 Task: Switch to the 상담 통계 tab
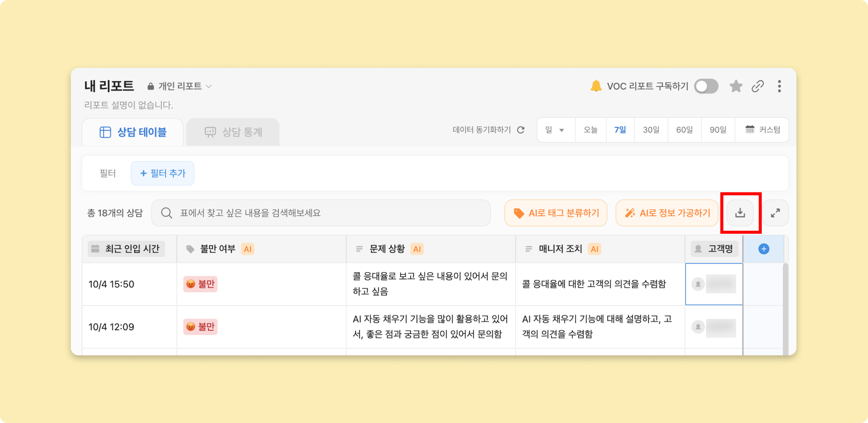tap(233, 132)
